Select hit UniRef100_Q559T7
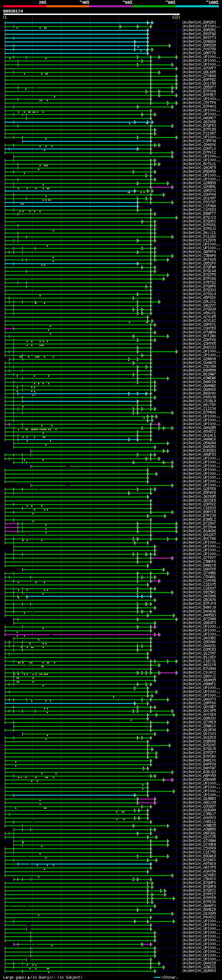The image size is (222, 980). click(199, 88)
